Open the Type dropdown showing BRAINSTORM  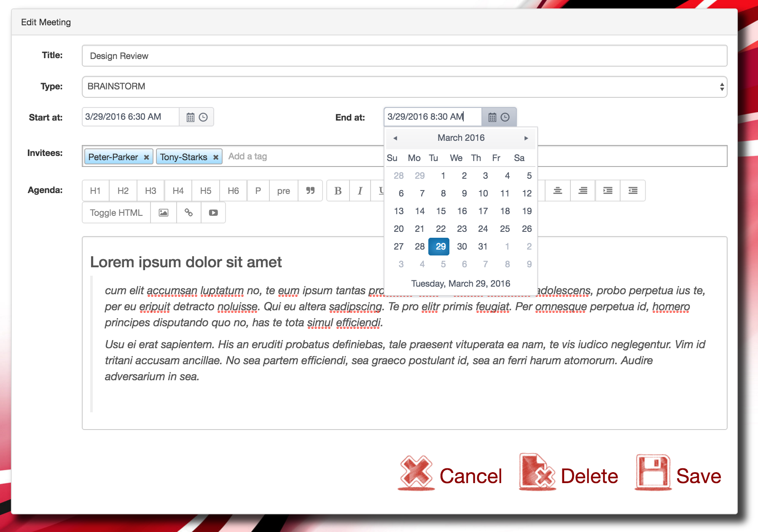[x=405, y=87]
